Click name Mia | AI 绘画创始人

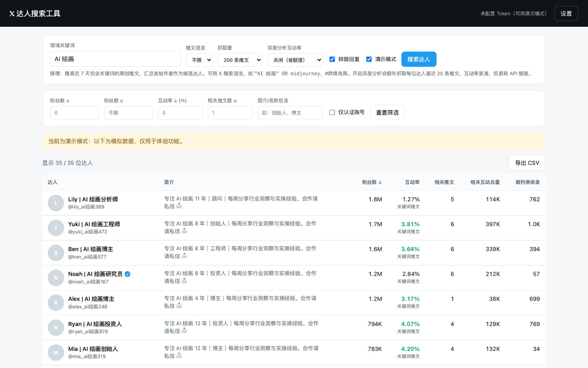coord(93,349)
